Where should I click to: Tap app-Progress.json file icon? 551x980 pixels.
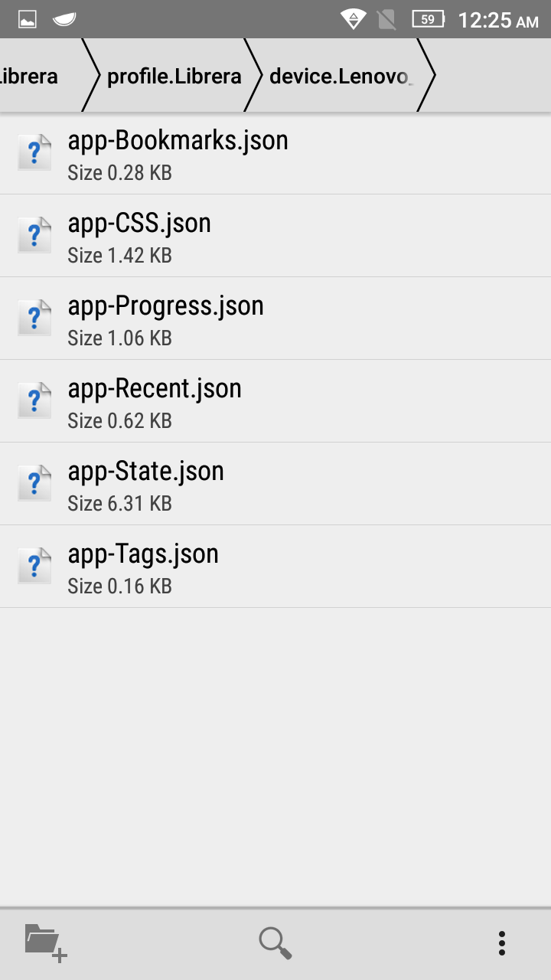(x=34, y=318)
